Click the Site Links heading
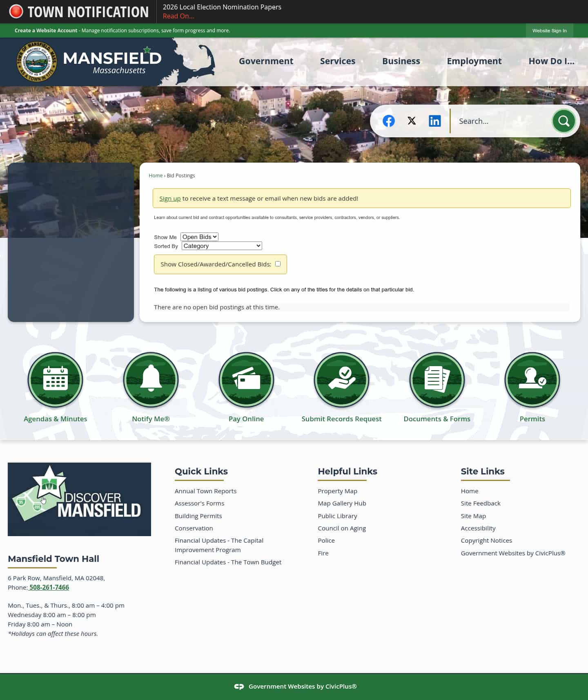 (x=483, y=471)
